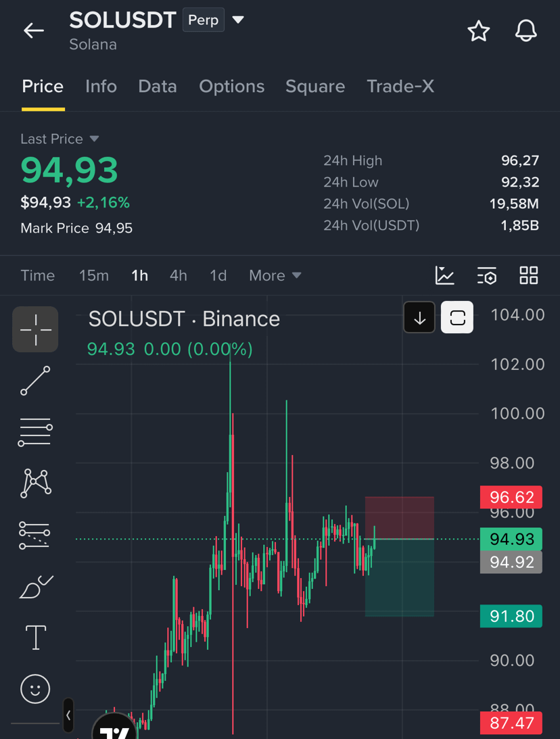The width and height of the screenshot is (560, 739).
Task: Click the Mark Price 94,95 text
Action: coord(76,229)
